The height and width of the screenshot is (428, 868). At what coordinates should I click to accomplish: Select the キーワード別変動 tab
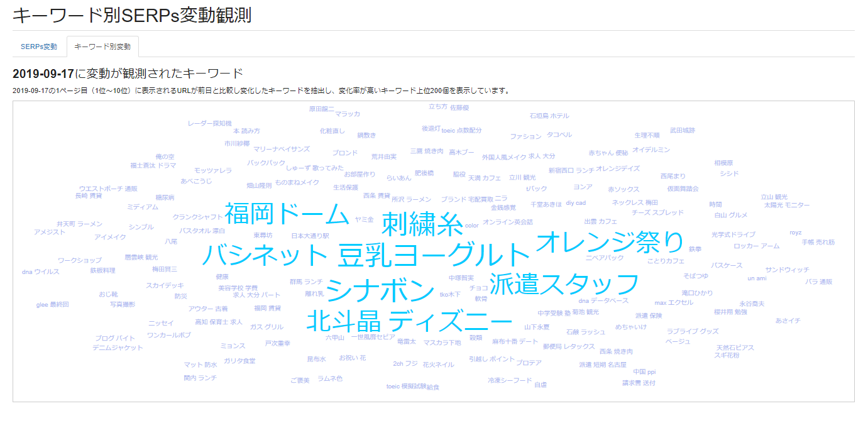coord(102,47)
